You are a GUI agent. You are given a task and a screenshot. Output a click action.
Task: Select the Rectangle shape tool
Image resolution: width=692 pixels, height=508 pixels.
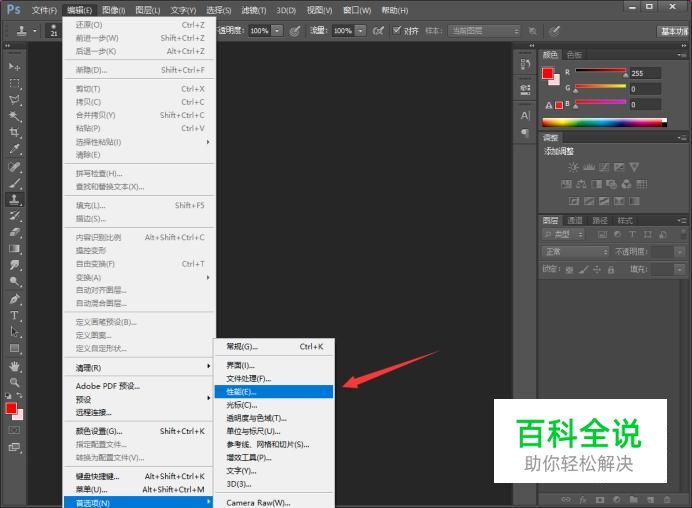coord(14,349)
